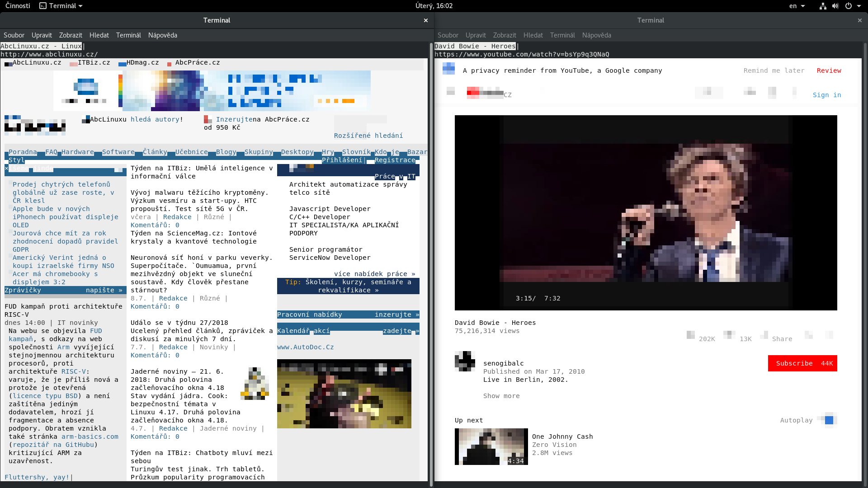868x488 pixels.
Task: Click the red Subscribe 44K button
Action: coord(802,363)
